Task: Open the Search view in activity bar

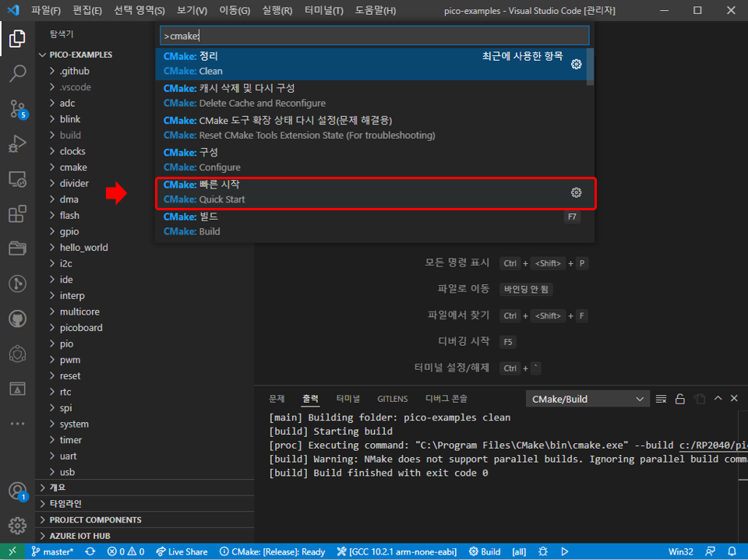Action: point(17,73)
